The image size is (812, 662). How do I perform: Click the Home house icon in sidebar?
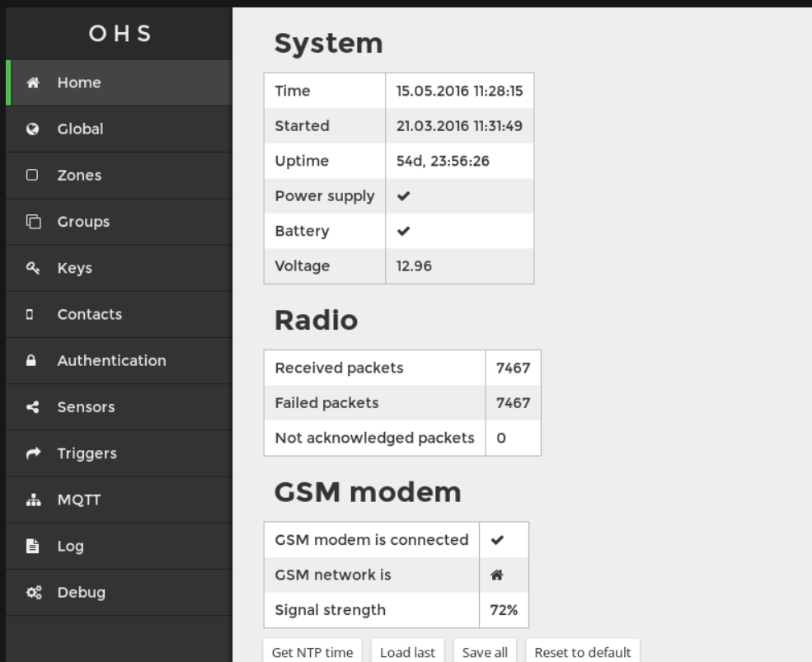33,82
